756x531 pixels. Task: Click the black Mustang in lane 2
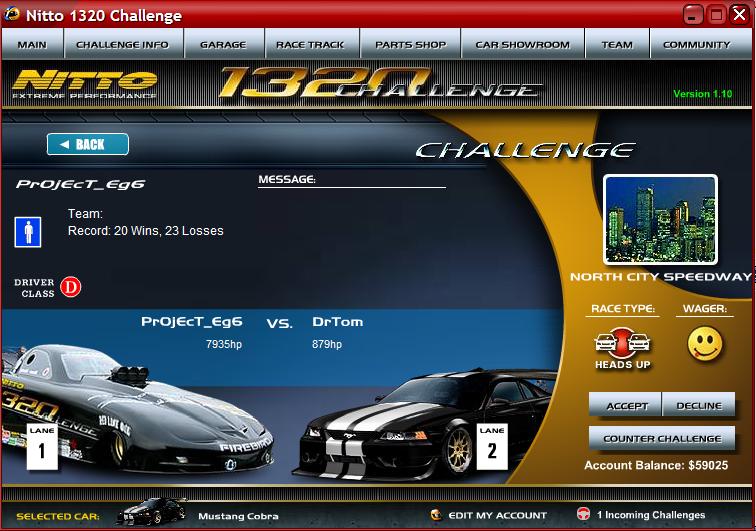pyautogui.click(x=424, y=424)
